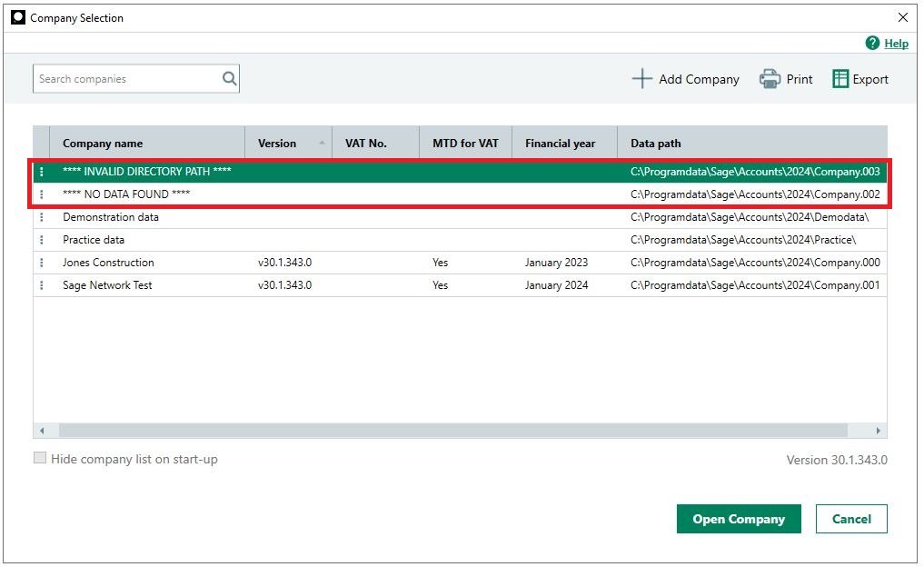Click the Financial year column header

click(x=564, y=144)
